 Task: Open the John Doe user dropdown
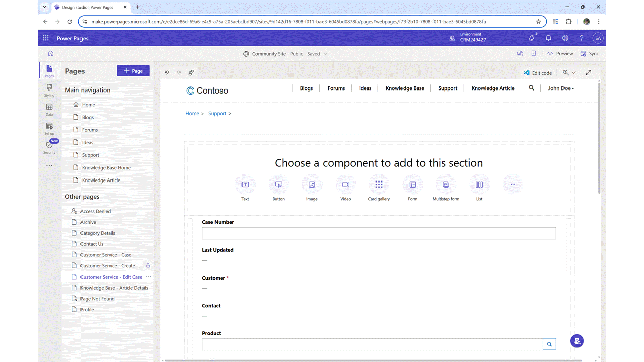click(560, 88)
